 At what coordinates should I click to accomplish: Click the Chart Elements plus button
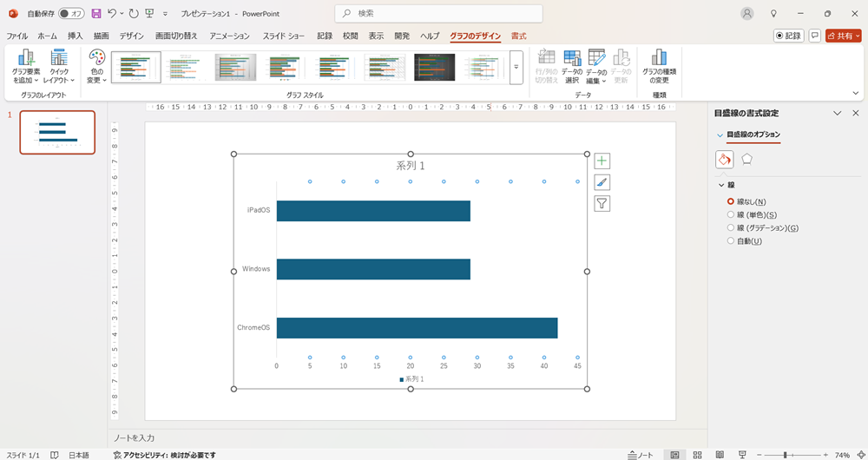point(602,161)
